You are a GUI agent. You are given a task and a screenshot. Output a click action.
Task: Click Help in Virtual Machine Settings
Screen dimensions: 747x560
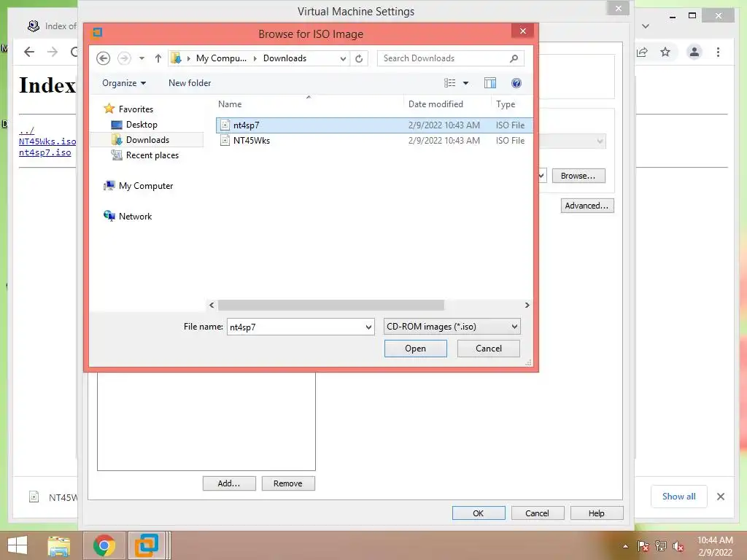point(597,513)
